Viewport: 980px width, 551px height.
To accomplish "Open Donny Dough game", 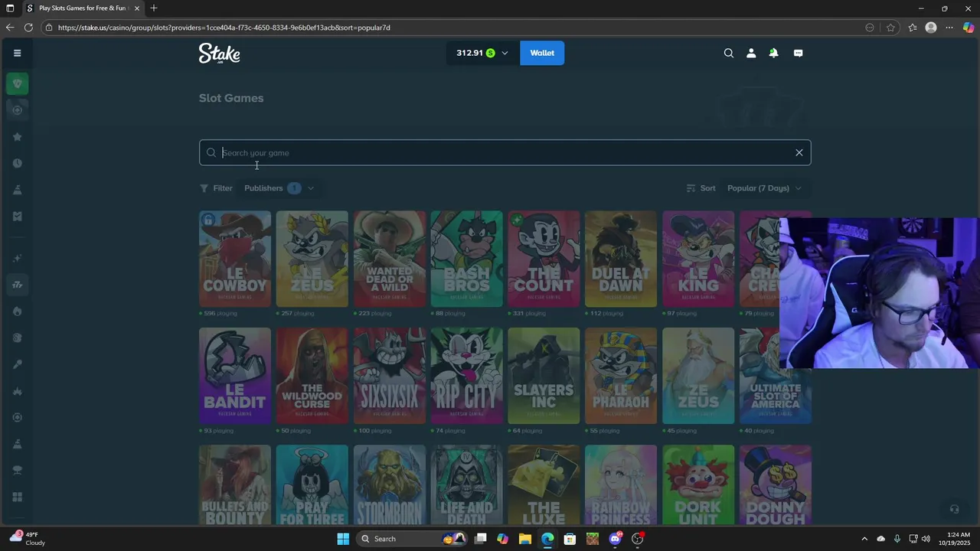I will 776,485.
